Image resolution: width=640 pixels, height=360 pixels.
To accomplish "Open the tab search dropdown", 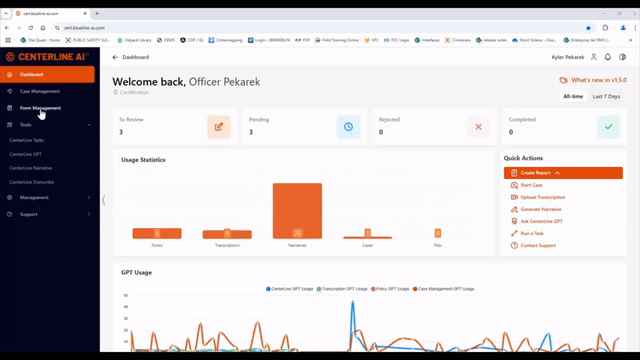I will [6, 13].
